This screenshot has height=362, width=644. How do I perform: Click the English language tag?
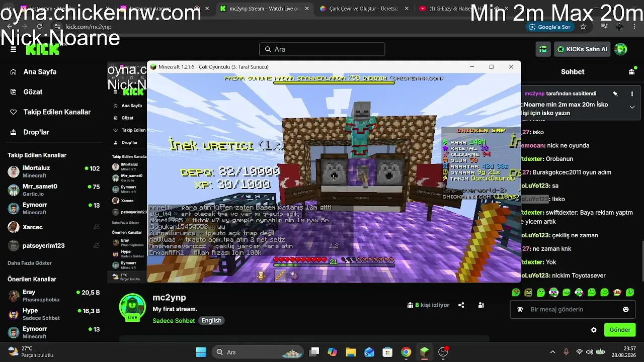point(211,321)
